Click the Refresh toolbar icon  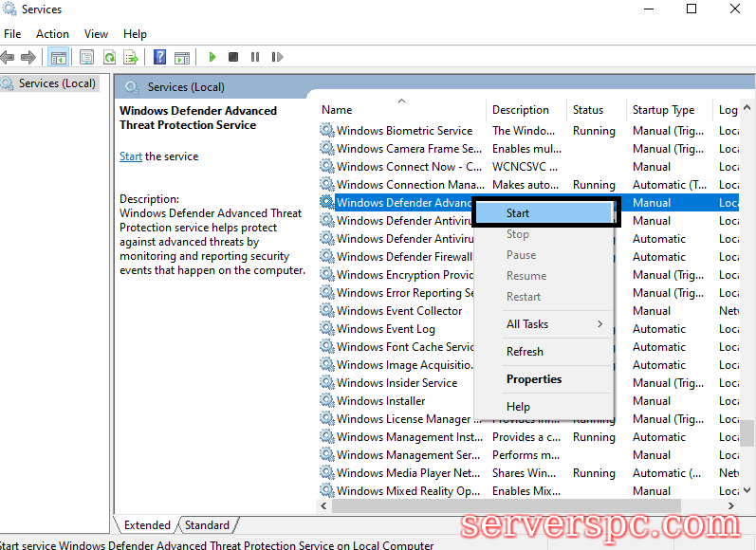pos(109,57)
